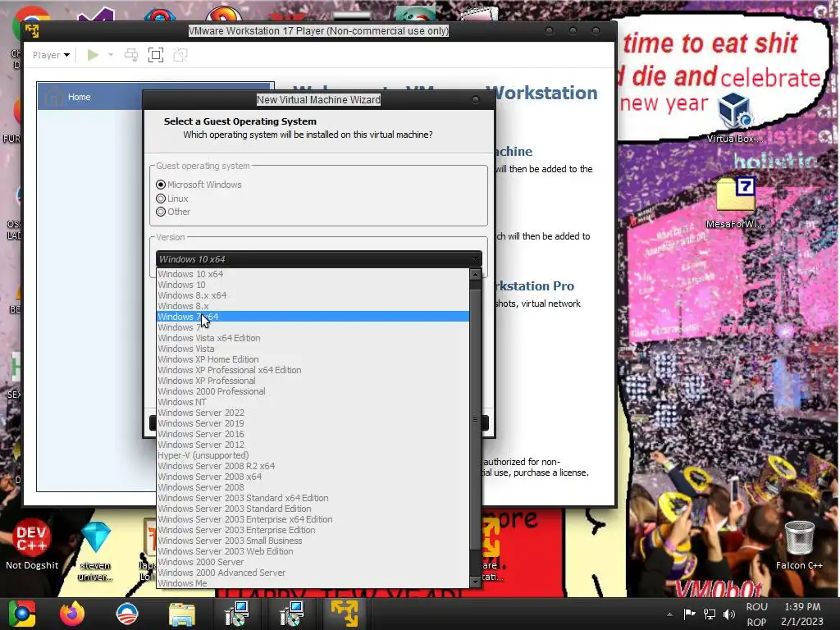Choose Windows Server 2003 Standard x64 Edition
Viewport: 840px width, 630px height.
click(x=313, y=498)
